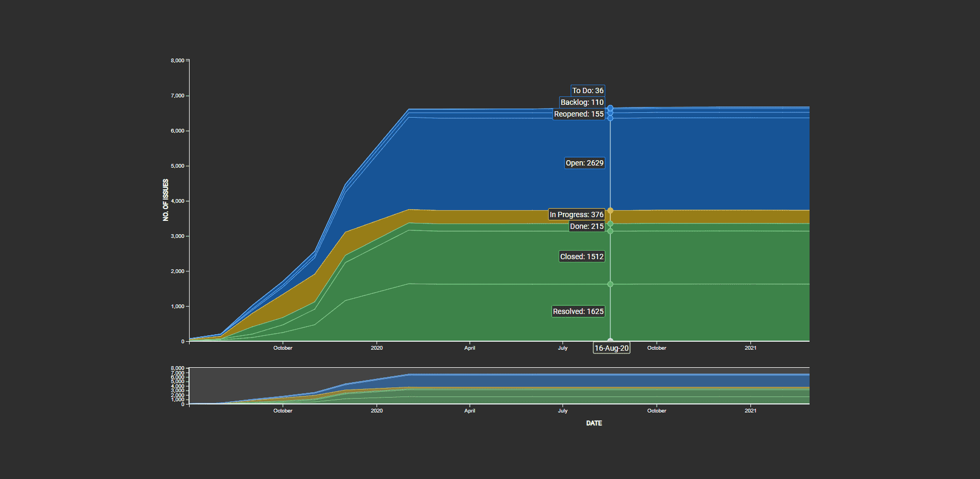
Task: Click 'July' tick on the overview chart axis
Action: pos(563,411)
